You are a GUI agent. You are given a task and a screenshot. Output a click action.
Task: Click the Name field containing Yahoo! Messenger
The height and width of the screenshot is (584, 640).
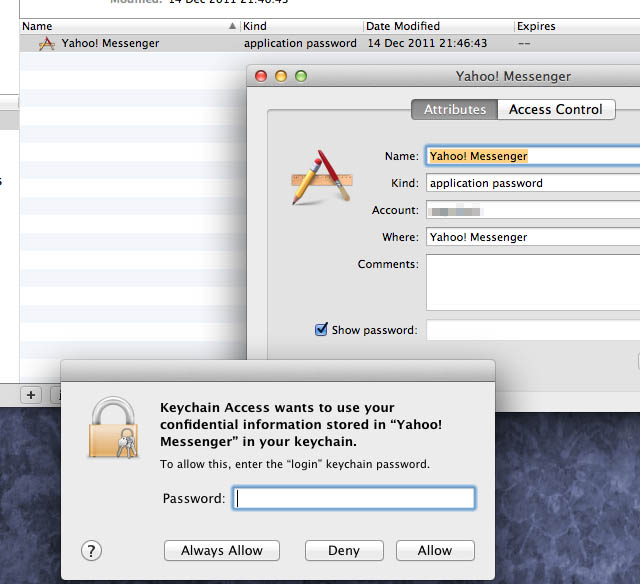(x=533, y=156)
